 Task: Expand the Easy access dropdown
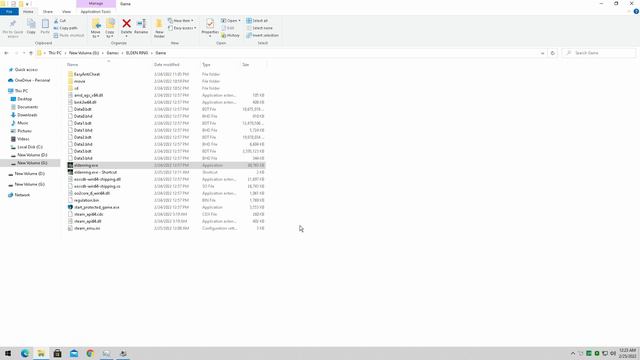pos(182,28)
